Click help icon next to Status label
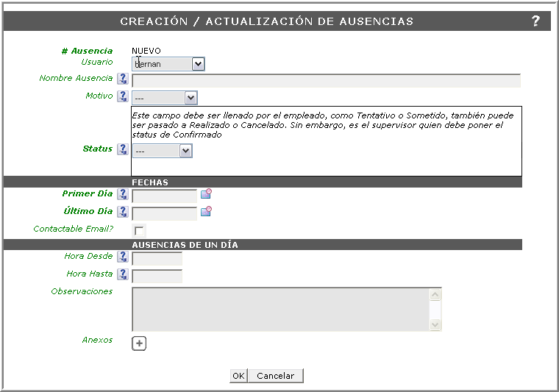Image resolution: width=559 pixels, height=392 pixels. tap(123, 149)
